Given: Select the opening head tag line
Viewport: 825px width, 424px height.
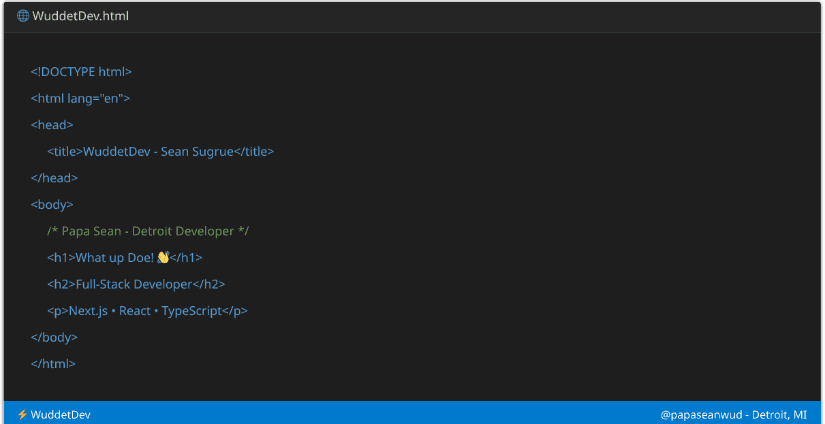Looking at the screenshot, I should coord(52,125).
